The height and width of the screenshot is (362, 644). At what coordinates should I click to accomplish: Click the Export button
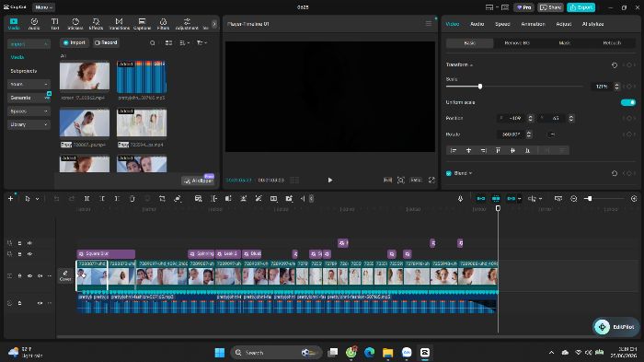(581, 7)
